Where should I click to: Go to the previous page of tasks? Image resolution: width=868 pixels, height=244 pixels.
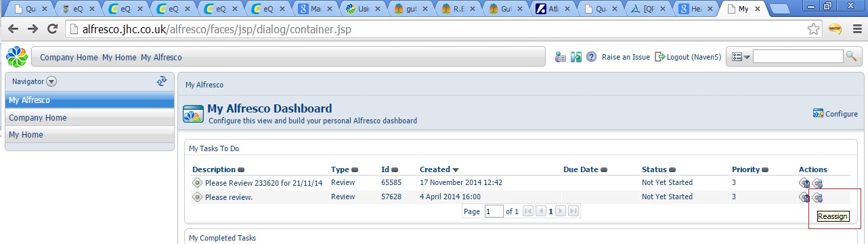541,211
